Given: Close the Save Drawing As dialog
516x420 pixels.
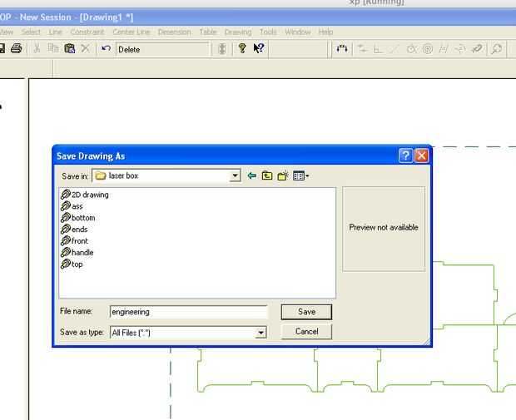Looking at the screenshot, I should click(x=421, y=156).
